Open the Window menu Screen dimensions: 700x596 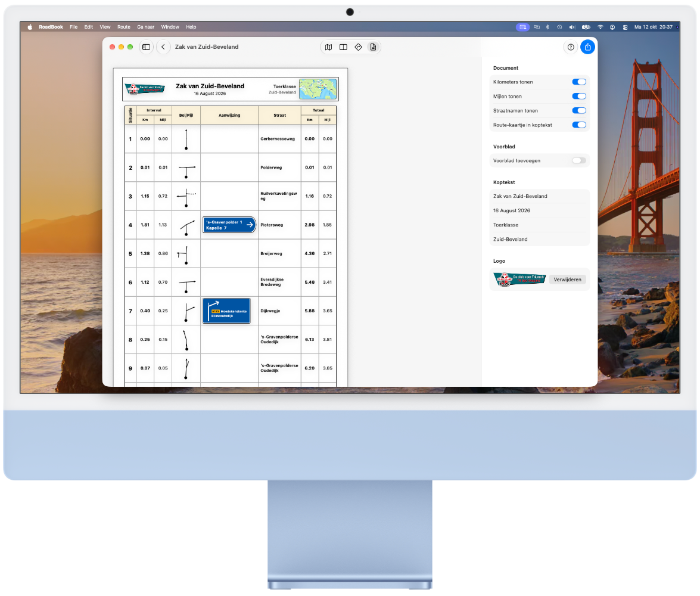coord(170,27)
